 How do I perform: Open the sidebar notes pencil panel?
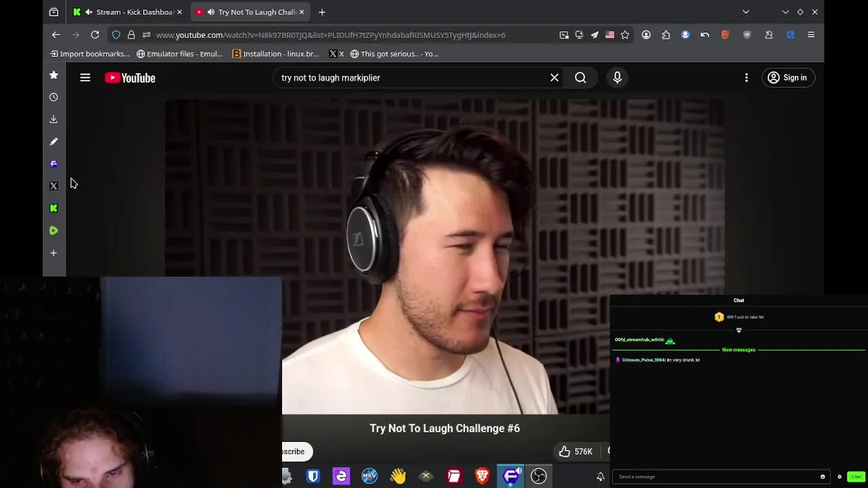pos(54,142)
